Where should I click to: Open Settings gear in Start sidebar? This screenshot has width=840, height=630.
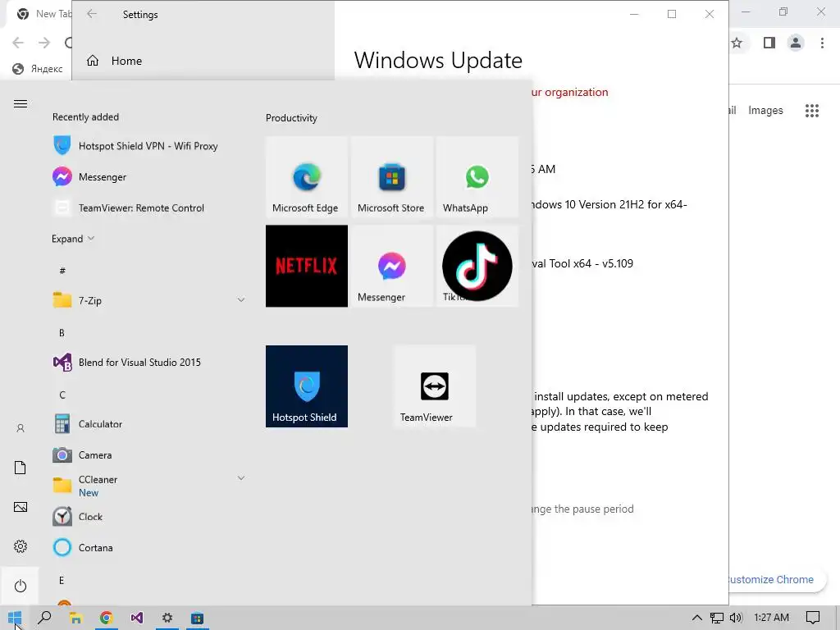pos(21,546)
